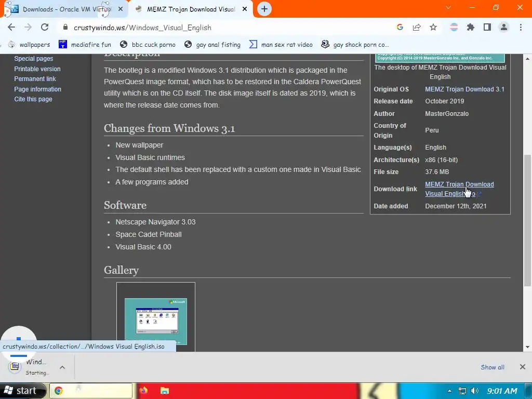
Task: Show all downloads
Action: pos(493,367)
